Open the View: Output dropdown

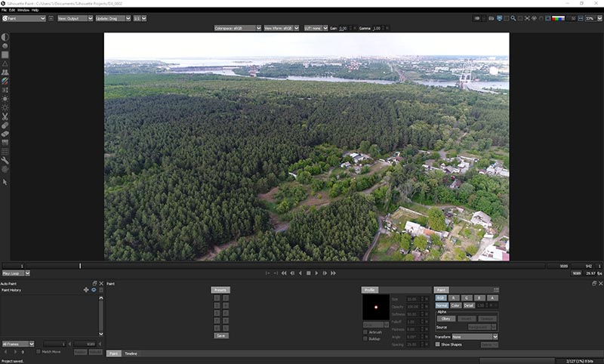tap(70, 17)
